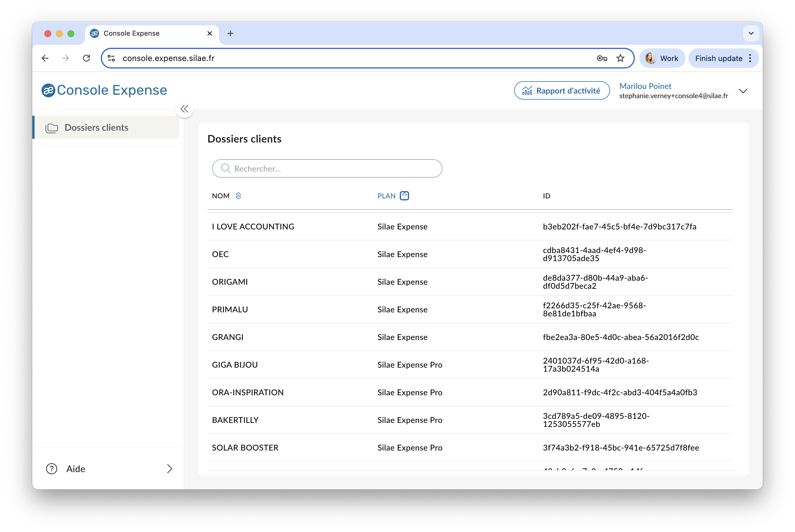Open the tab search dropdown

pos(751,33)
